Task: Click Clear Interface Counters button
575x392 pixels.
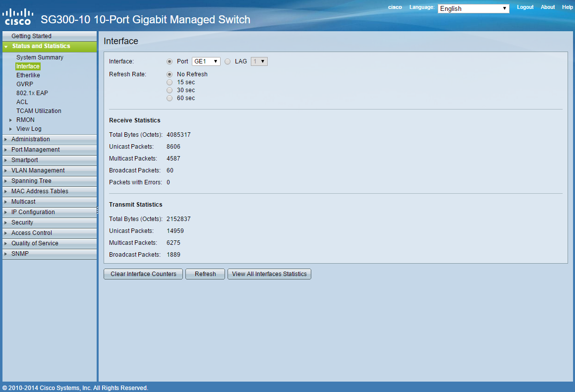Action: (x=143, y=274)
